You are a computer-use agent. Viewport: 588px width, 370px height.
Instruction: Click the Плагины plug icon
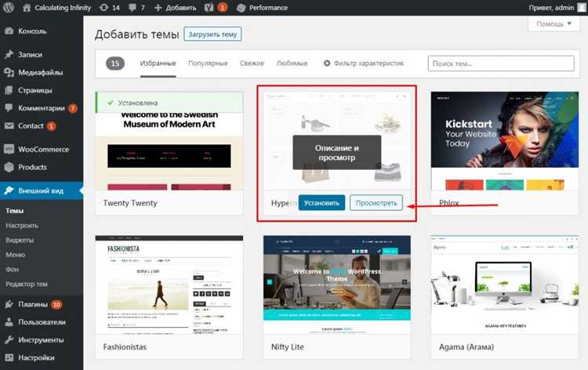coord(9,304)
